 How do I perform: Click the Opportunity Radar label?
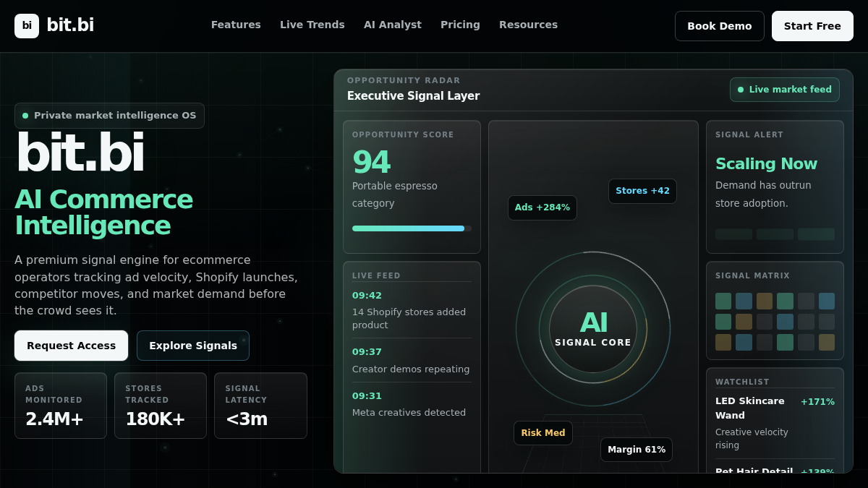coord(404,80)
